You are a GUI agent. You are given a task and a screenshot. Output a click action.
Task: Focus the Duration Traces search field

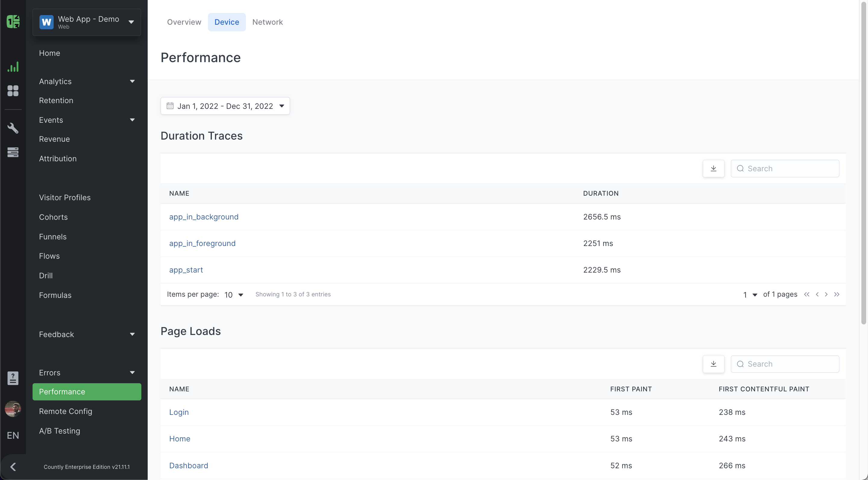point(785,169)
